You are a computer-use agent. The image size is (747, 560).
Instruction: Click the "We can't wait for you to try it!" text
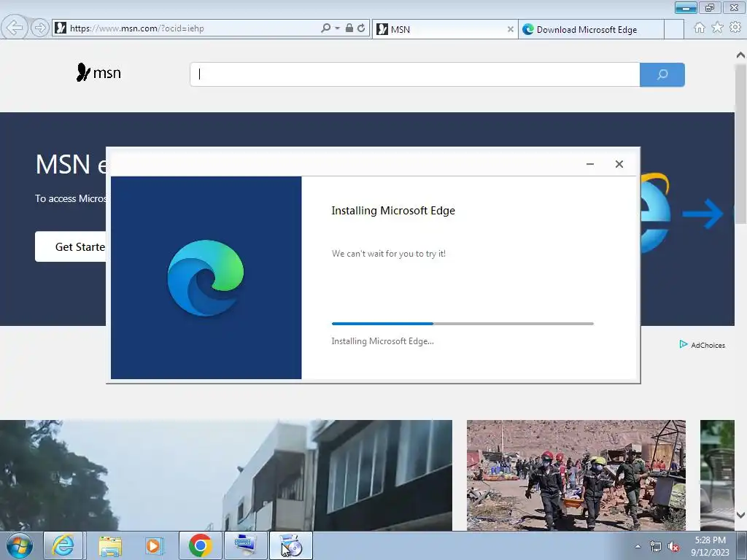pos(389,254)
